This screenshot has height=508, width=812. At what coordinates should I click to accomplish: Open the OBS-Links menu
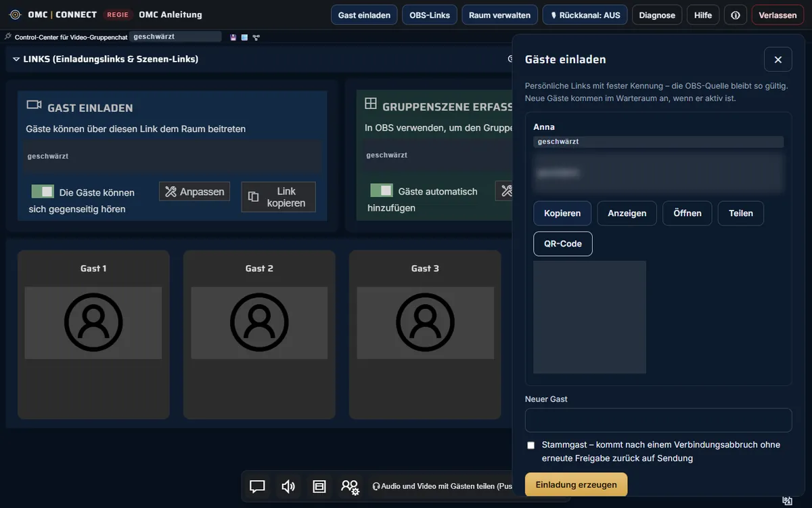coord(430,15)
